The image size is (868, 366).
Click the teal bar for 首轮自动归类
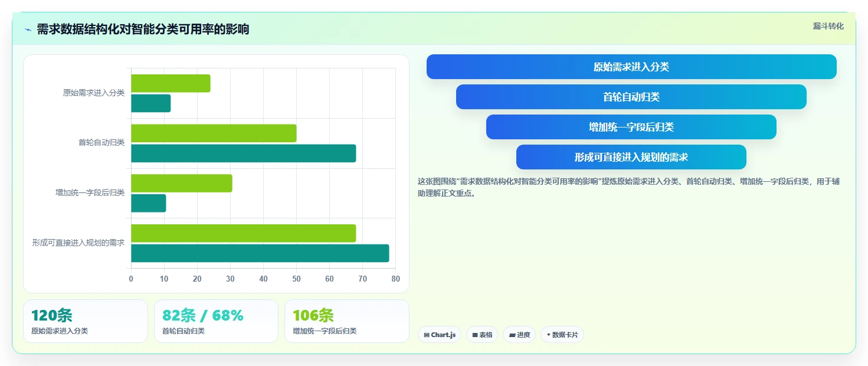[244, 153]
